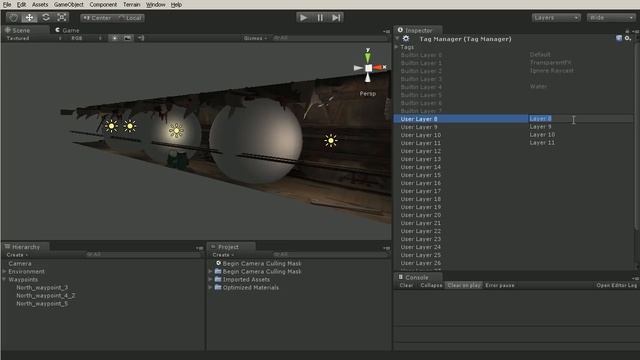Open the Edit menu
640x360 pixels.
click(x=21, y=4)
